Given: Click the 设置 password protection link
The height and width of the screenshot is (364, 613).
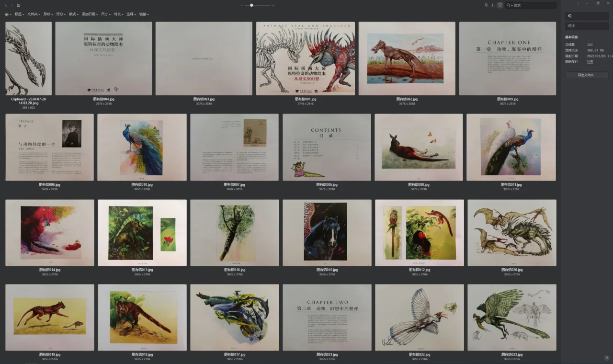Looking at the screenshot, I should (590, 62).
